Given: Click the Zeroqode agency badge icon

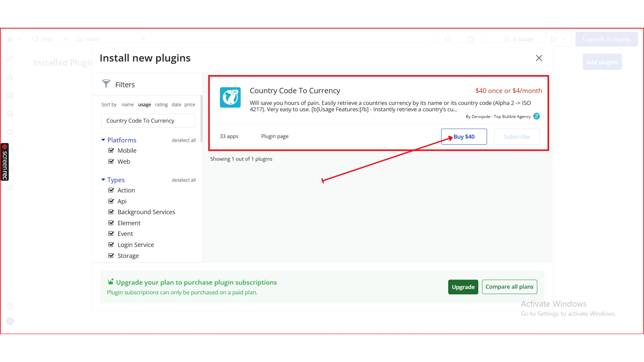Looking at the screenshot, I should point(537,116).
